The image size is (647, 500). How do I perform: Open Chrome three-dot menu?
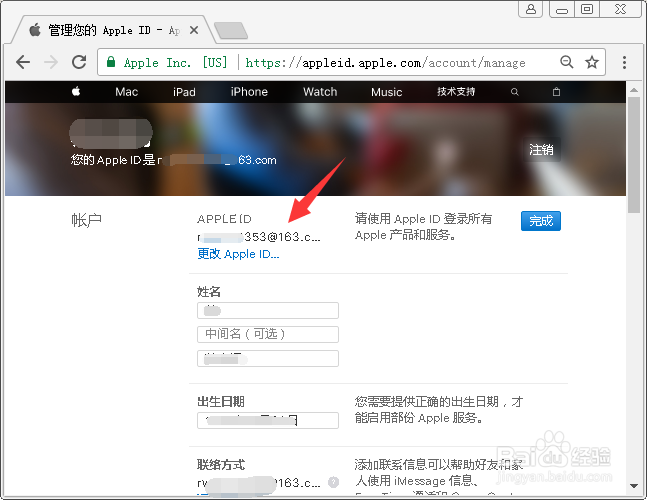[x=624, y=62]
